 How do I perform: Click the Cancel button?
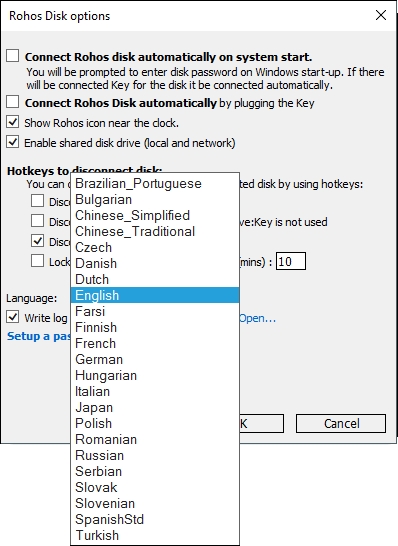[x=341, y=423]
